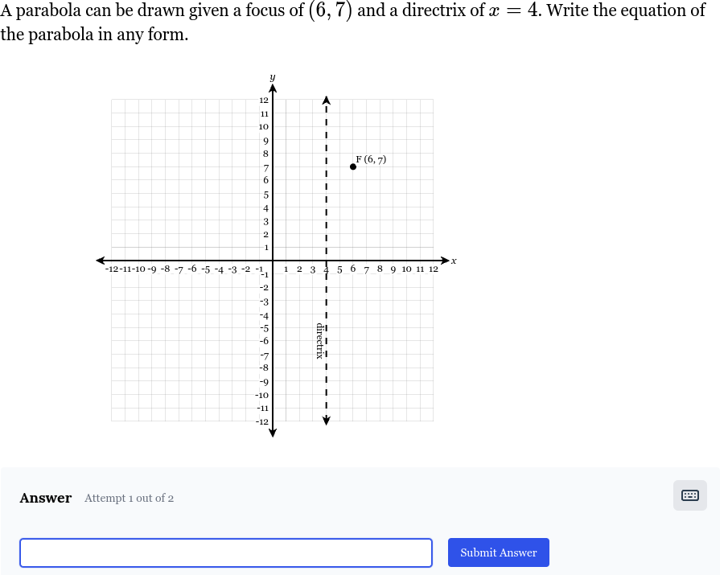Click the y-axis bottom arrowhead
Viewport: 728px width, 575px height.
point(273,433)
